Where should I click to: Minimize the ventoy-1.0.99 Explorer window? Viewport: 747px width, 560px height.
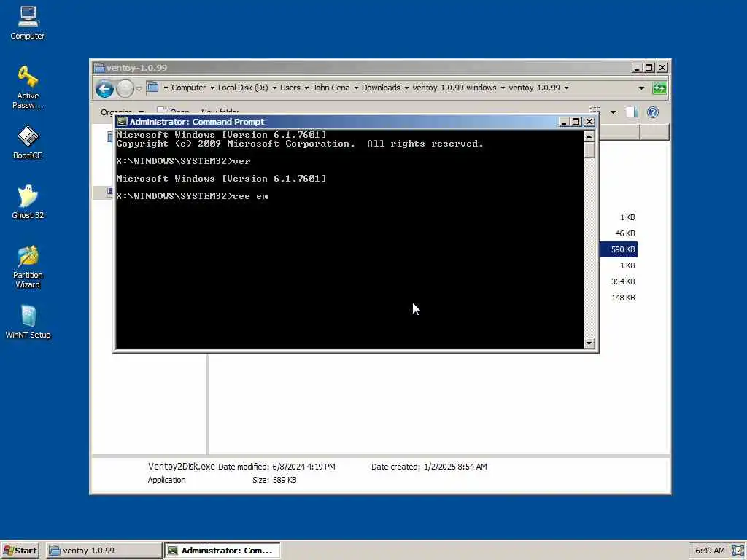pyautogui.click(x=636, y=68)
